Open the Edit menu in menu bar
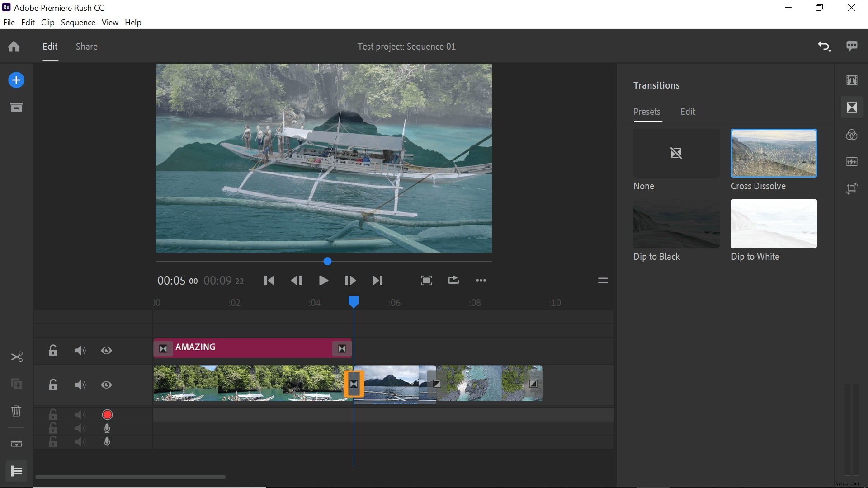 pyautogui.click(x=28, y=23)
